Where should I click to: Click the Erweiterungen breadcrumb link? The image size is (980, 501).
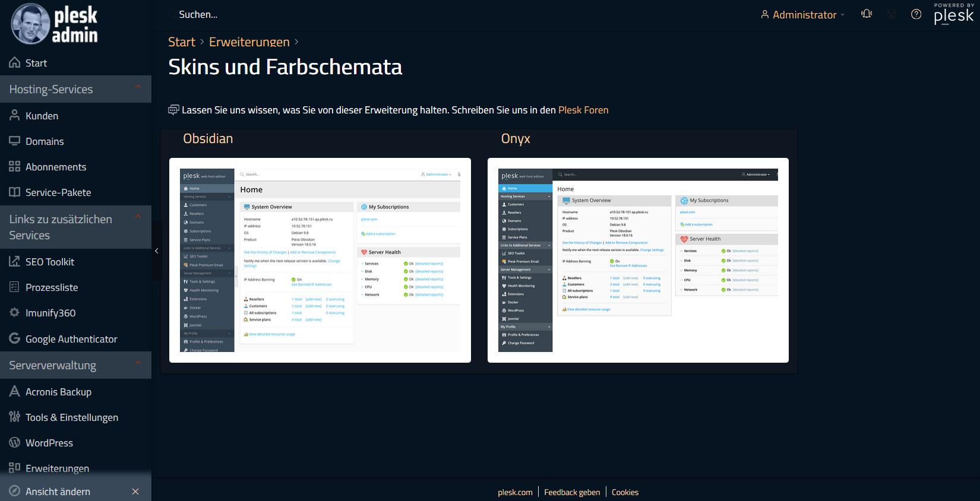249,42
